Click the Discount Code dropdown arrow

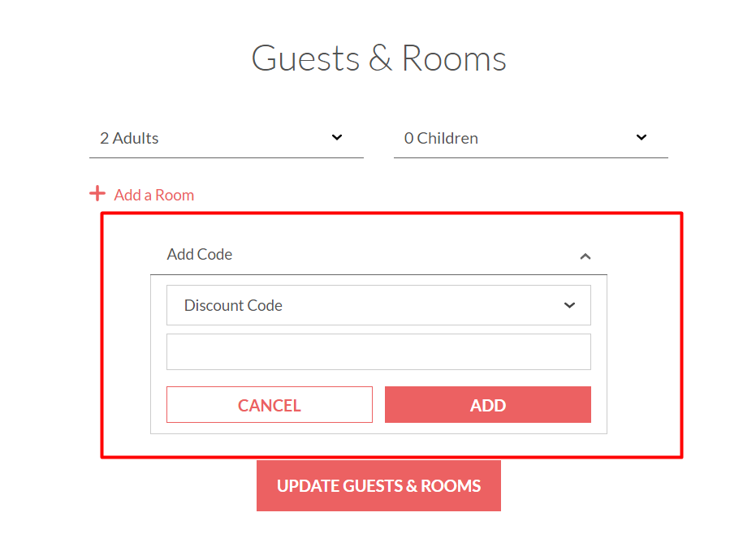pyautogui.click(x=568, y=305)
